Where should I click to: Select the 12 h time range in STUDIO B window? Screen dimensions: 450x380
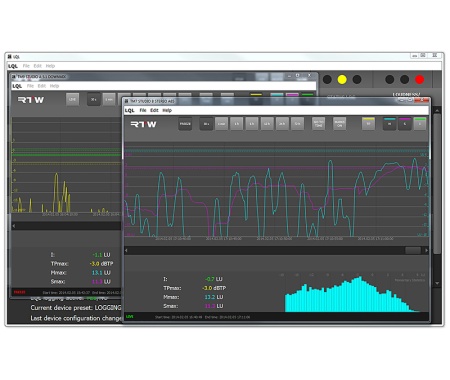click(267, 124)
